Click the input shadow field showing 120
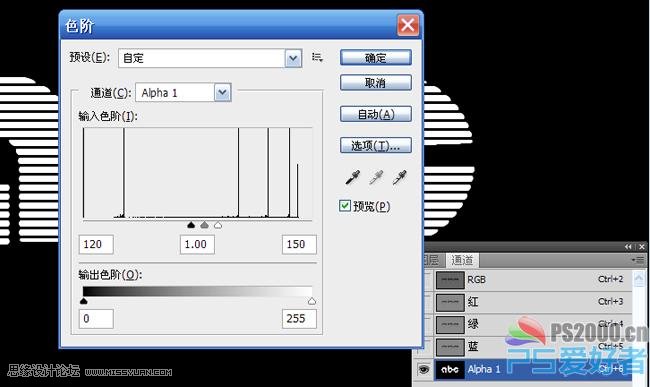The width and height of the screenshot is (650, 387). point(96,244)
